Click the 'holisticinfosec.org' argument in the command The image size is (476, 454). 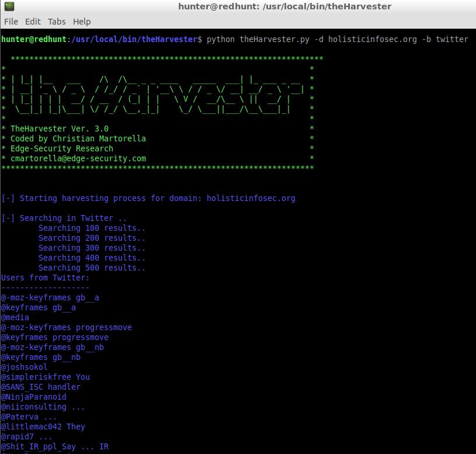(373, 40)
